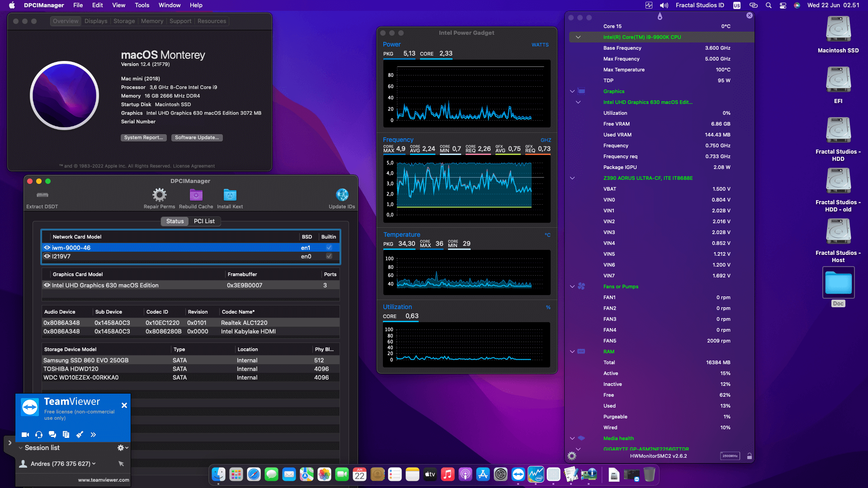
Task: Click the eye icon beside iwm-9000-46
Action: pos(47,248)
